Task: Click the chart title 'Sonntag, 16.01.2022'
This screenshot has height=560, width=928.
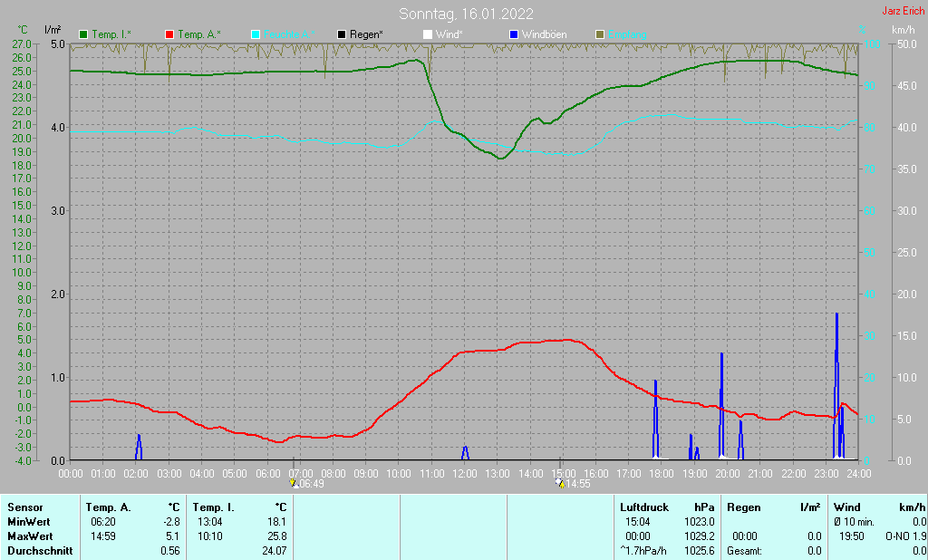Action: [x=466, y=14]
